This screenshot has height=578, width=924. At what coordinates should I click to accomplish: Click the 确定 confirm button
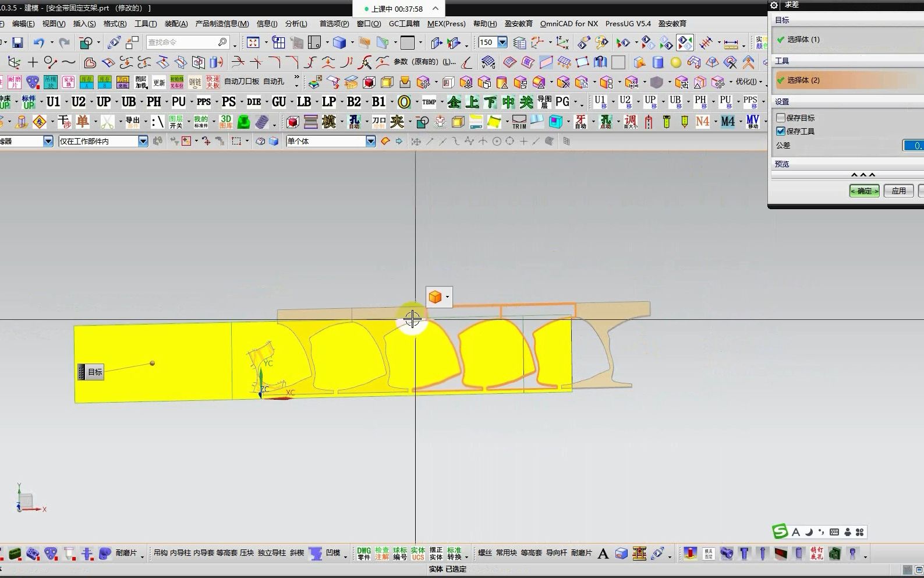pyautogui.click(x=864, y=191)
